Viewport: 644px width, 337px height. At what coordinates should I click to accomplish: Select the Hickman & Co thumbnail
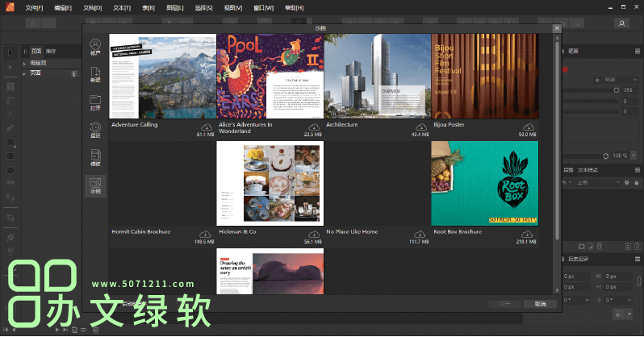270,184
